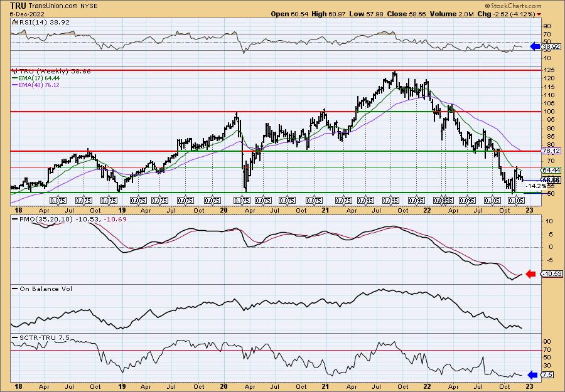Click the 76.12 EMA price axis tag
565x392 pixels.
click(x=551, y=151)
